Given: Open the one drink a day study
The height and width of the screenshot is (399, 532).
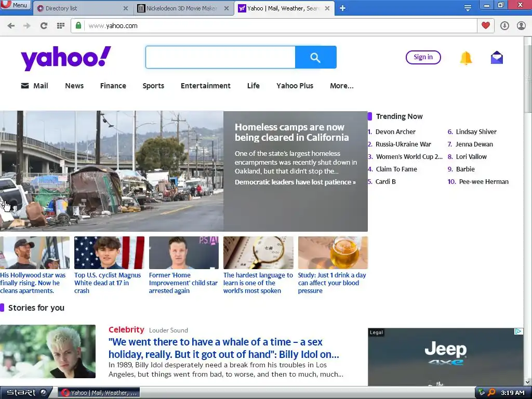Looking at the screenshot, I should [x=332, y=283].
